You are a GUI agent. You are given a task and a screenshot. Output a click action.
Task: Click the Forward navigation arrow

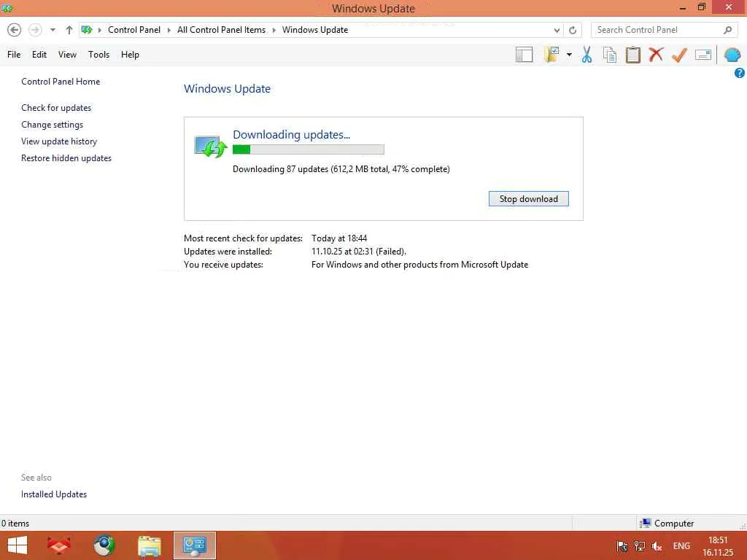(x=35, y=30)
